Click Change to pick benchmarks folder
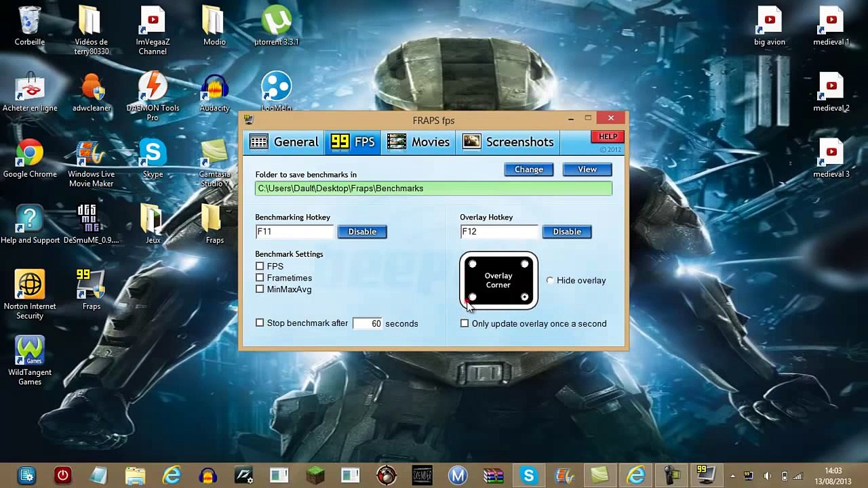Image resolution: width=868 pixels, height=488 pixels. click(x=529, y=169)
